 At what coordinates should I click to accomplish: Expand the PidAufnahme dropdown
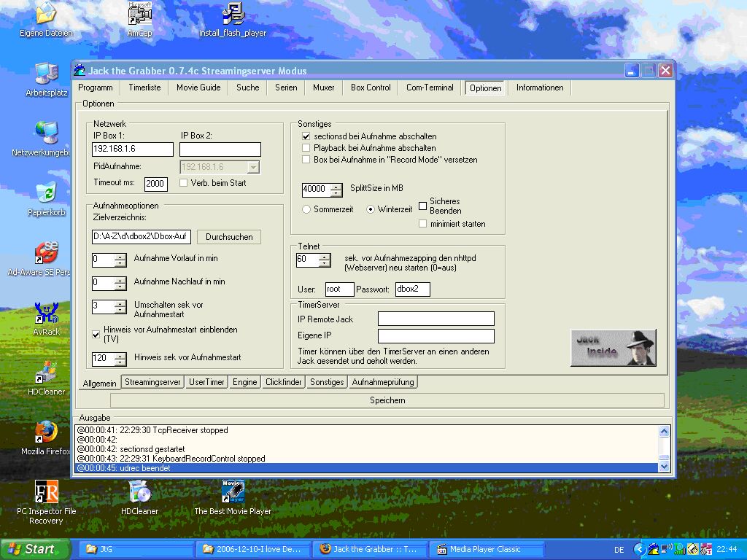click(253, 167)
